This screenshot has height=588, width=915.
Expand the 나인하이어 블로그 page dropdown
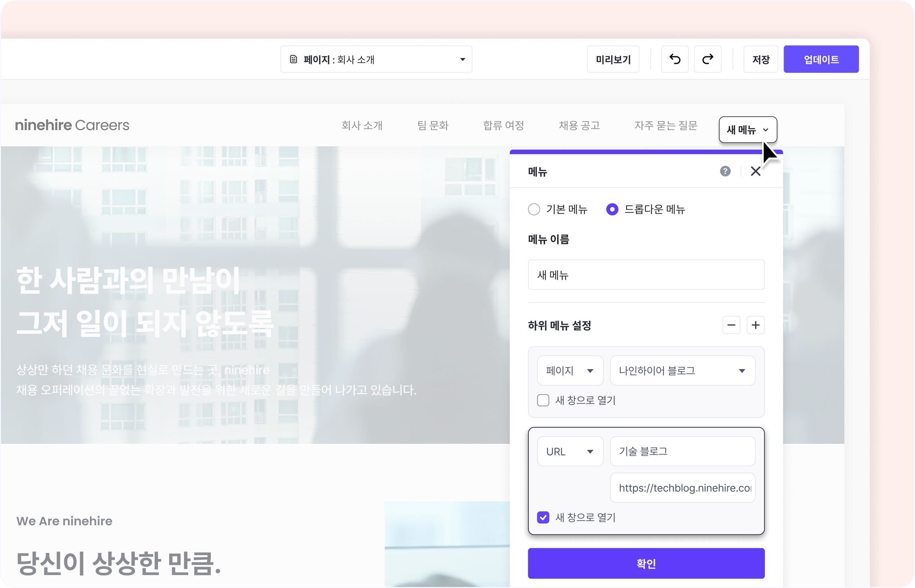click(682, 370)
